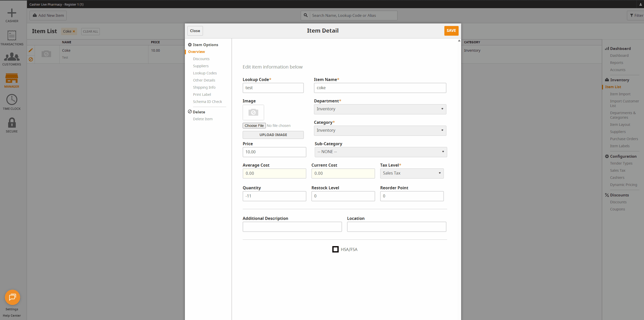Click the pencil edit icon for Coke
Screen dimensions: 644x320
click(x=31, y=50)
